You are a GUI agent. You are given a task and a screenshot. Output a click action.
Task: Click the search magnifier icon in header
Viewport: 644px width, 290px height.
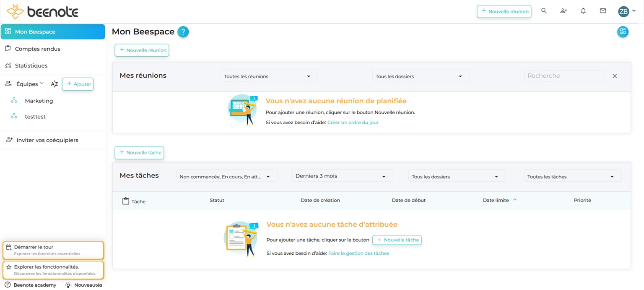(544, 11)
